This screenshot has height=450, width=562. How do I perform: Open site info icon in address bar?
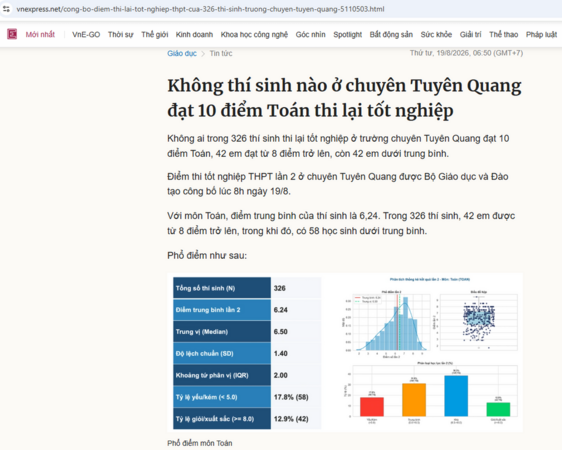click(x=6, y=9)
